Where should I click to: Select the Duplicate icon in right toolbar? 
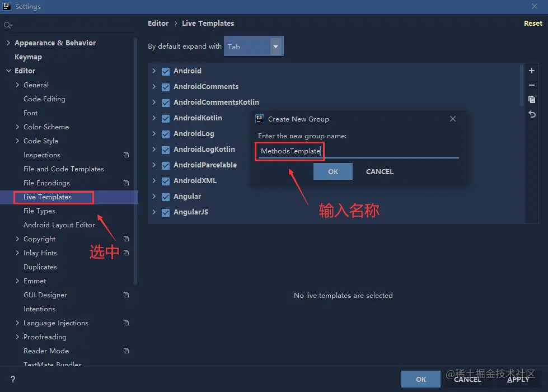531,99
